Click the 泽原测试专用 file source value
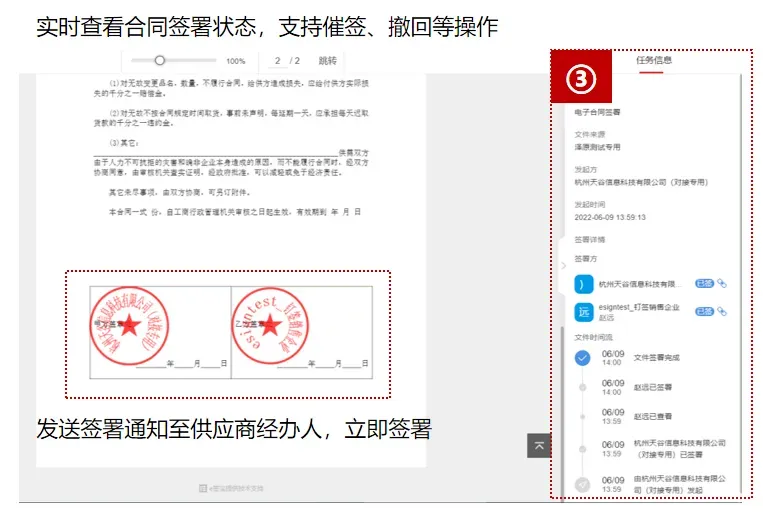 tap(597, 147)
